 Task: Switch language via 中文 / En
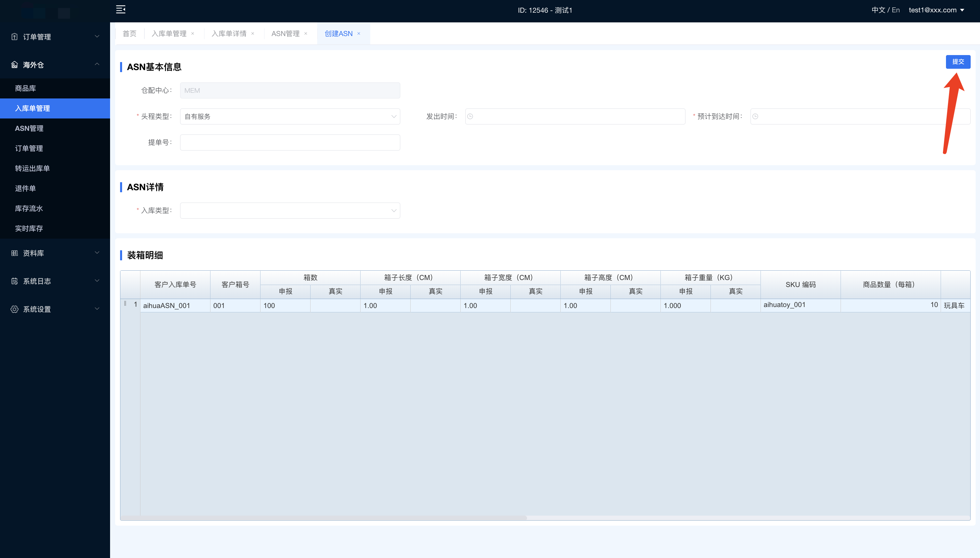click(x=885, y=10)
